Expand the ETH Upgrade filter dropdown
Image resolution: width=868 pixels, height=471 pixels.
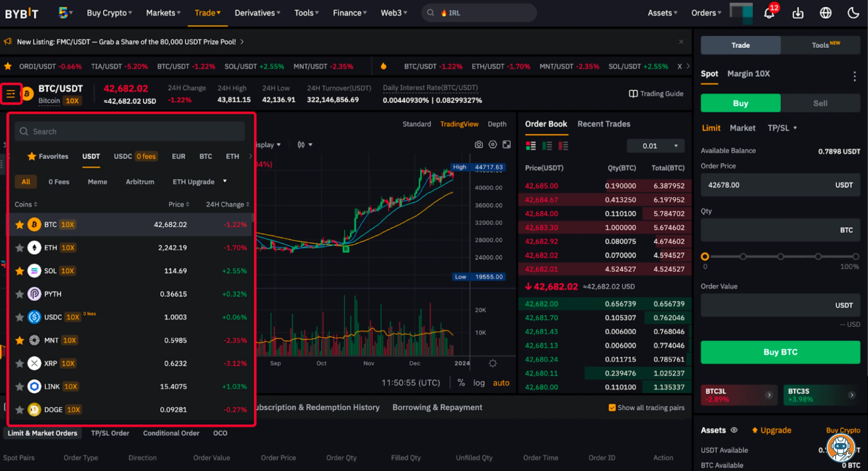(224, 182)
